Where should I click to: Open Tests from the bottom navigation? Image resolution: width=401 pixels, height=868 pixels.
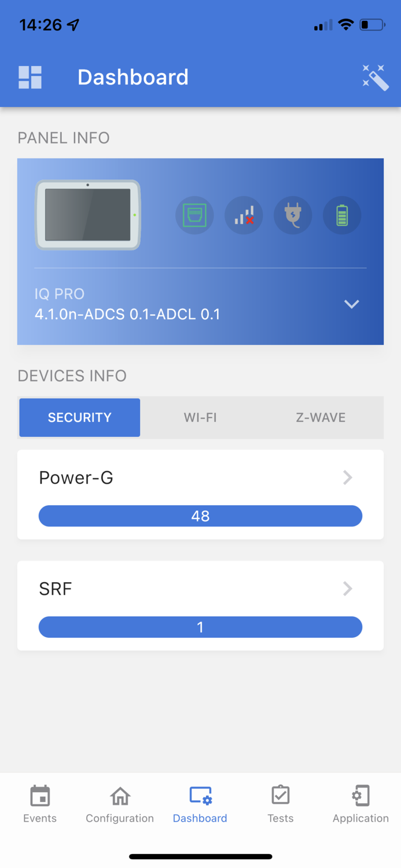pos(280,803)
